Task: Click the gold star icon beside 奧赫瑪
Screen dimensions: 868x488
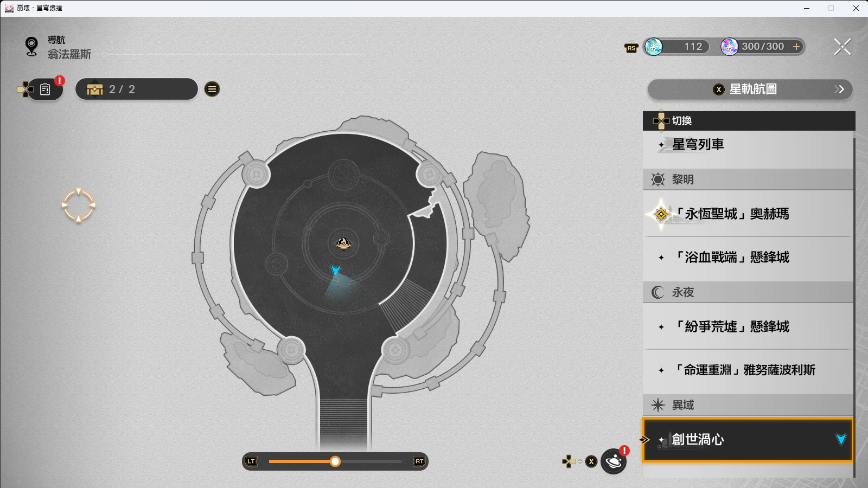Action: (661, 214)
